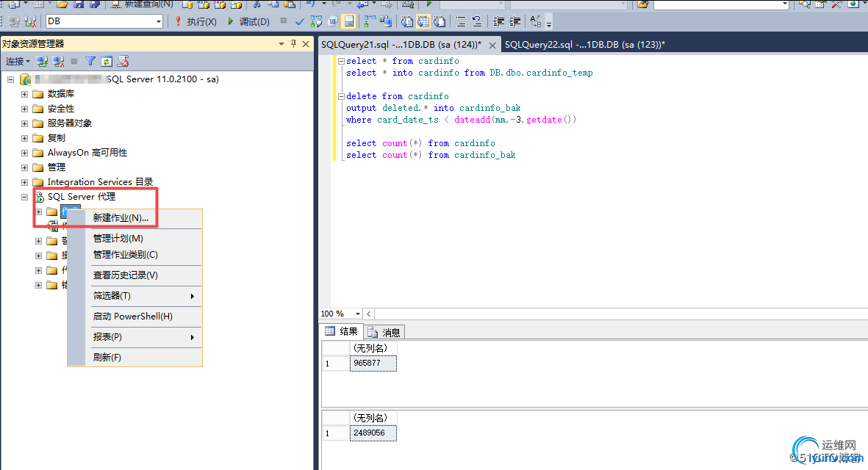Choose 新建作业(N)... from the context menu
The image size is (868, 470).
(x=135, y=218)
